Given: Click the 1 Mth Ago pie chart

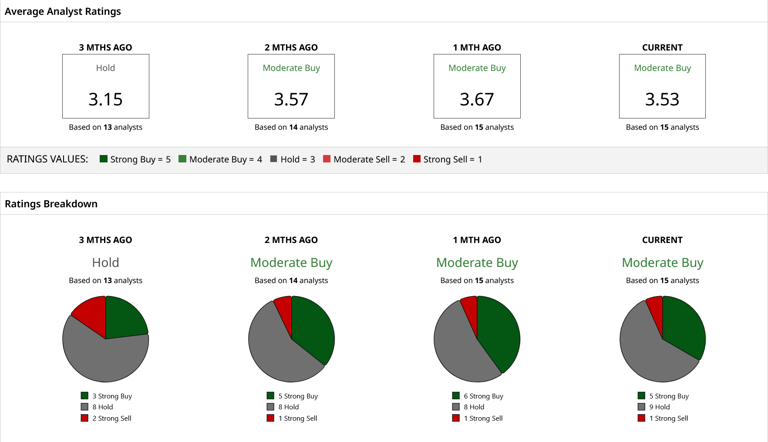Looking at the screenshot, I should pyautogui.click(x=477, y=339).
